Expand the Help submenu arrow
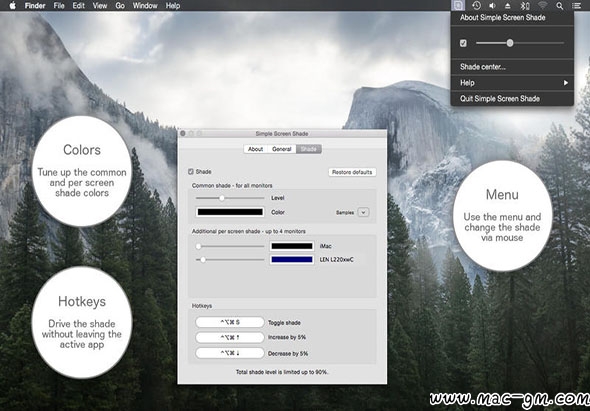 (x=566, y=83)
